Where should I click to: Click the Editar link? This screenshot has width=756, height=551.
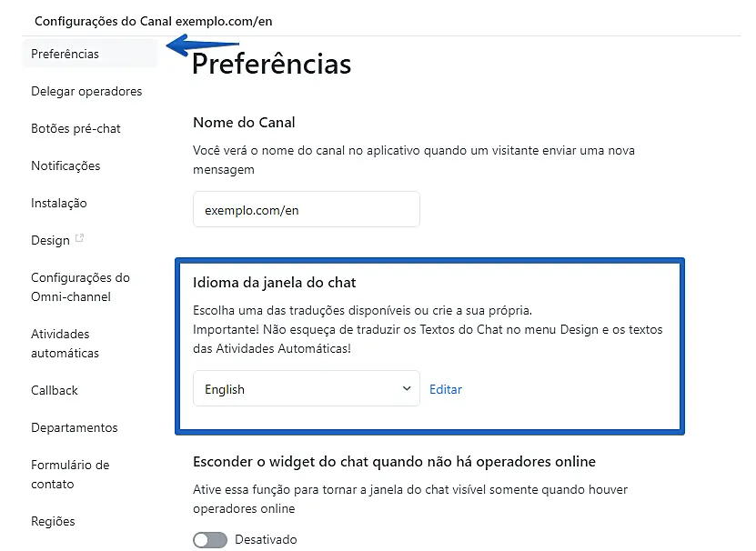[446, 389]
